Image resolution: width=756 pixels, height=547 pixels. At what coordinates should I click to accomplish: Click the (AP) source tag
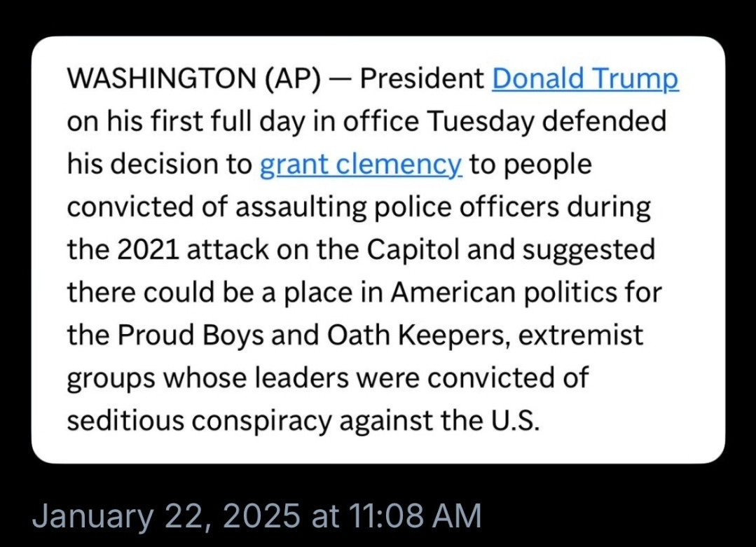point(293,79)
